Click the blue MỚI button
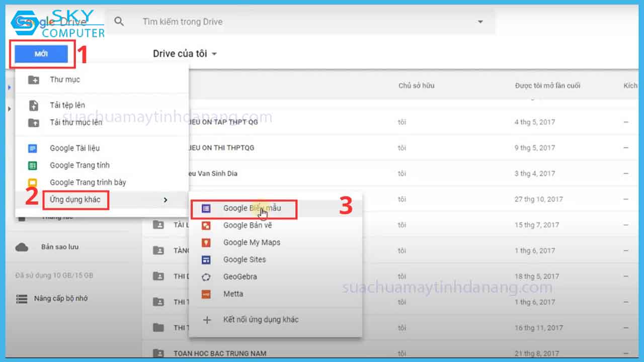 [x=41, y=54]
